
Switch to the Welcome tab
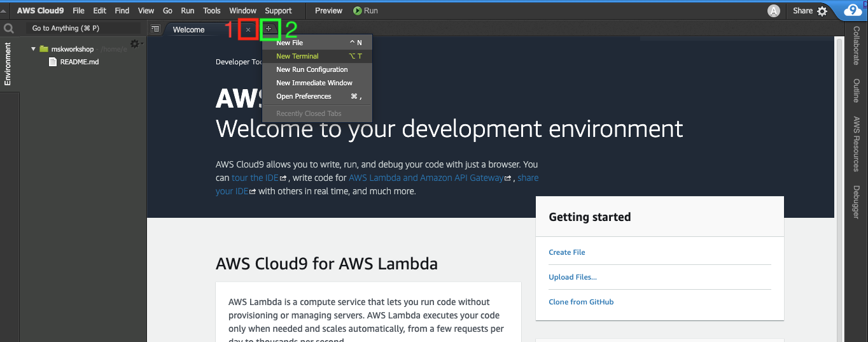189,30
